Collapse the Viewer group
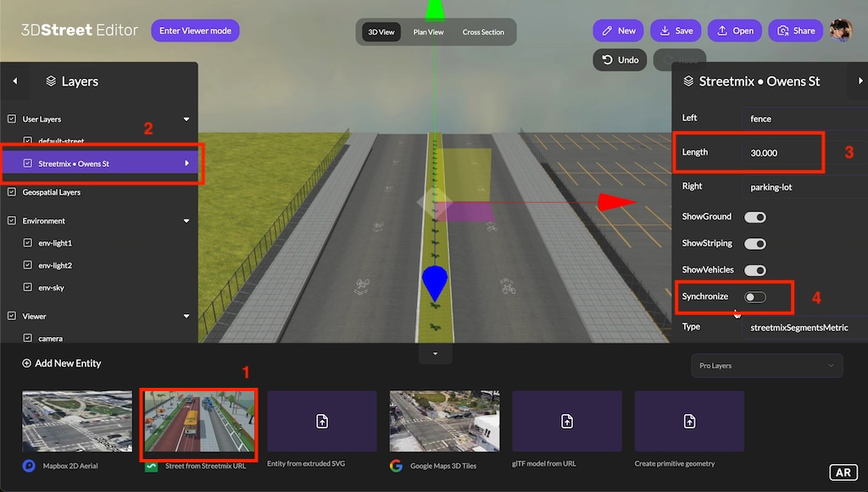The image size is (868, 492). 186,316
